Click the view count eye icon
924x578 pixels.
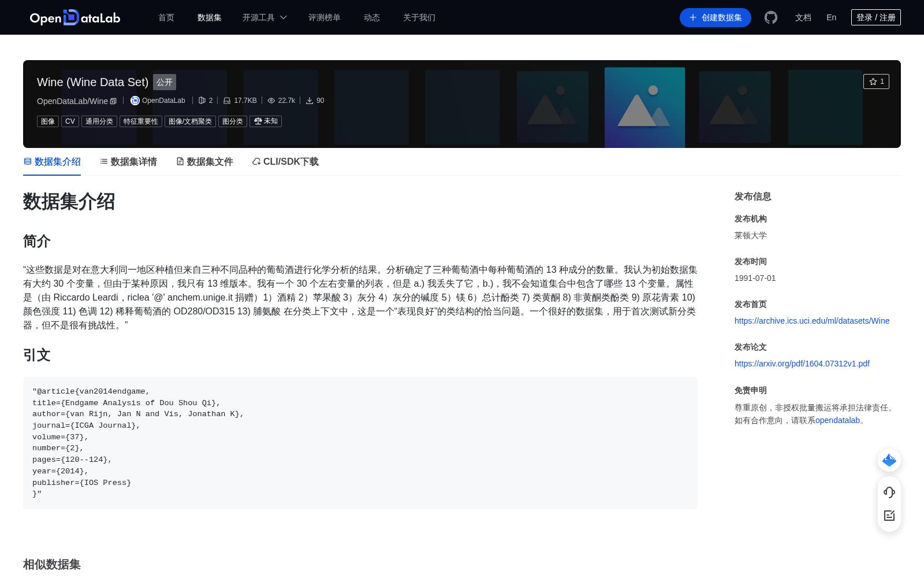click(271, 101)
